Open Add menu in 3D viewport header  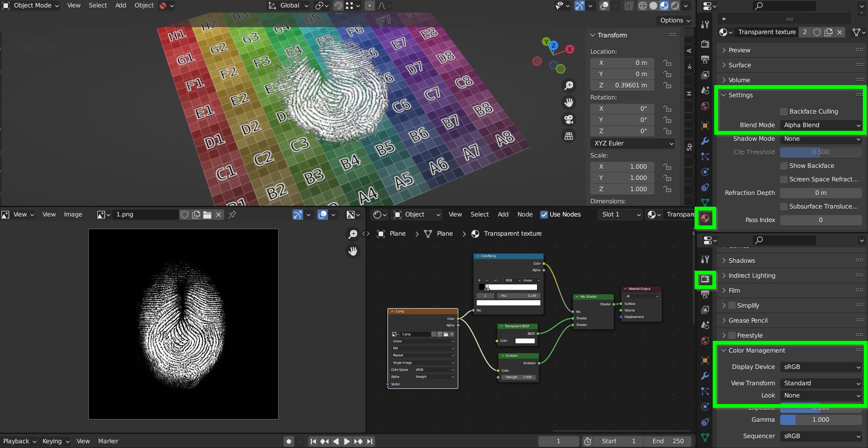coord(121,6)
